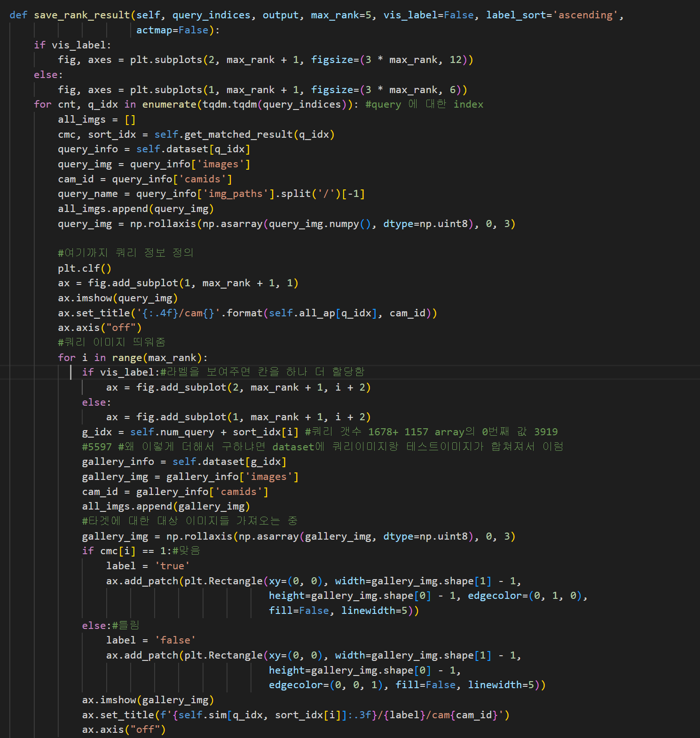Click the function name save_rank_result

pos(82,15)
